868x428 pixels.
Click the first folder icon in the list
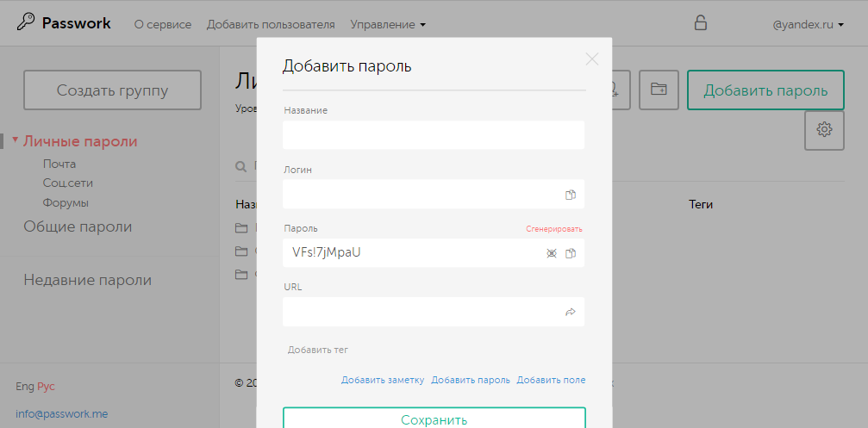tap(240, 228)
